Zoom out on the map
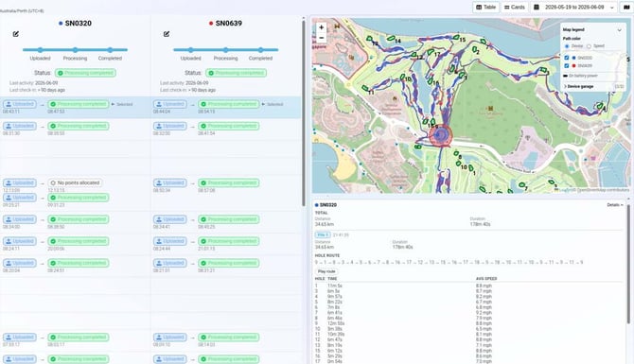Image resolution: width=634 pixels, height=364 pixels. pos(322,38)
